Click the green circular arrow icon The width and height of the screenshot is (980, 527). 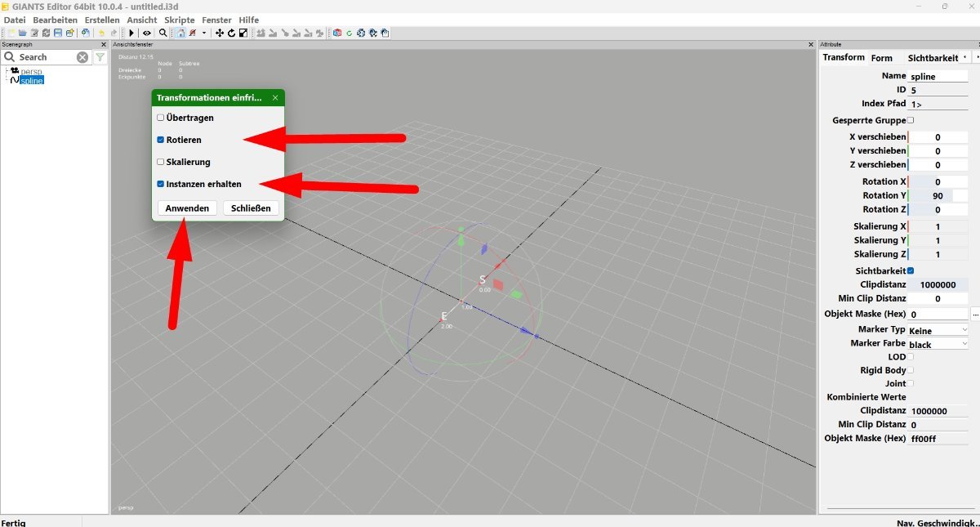349,33
